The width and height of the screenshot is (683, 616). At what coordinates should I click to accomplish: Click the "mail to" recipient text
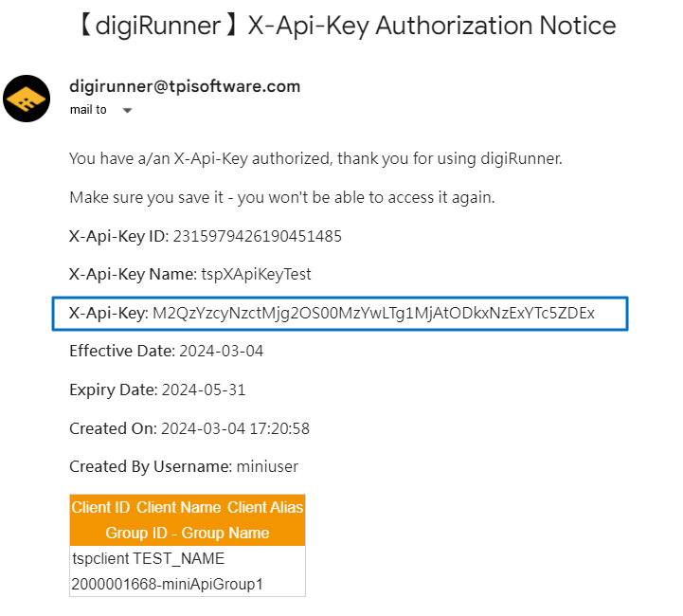click(x=88, y=110)
